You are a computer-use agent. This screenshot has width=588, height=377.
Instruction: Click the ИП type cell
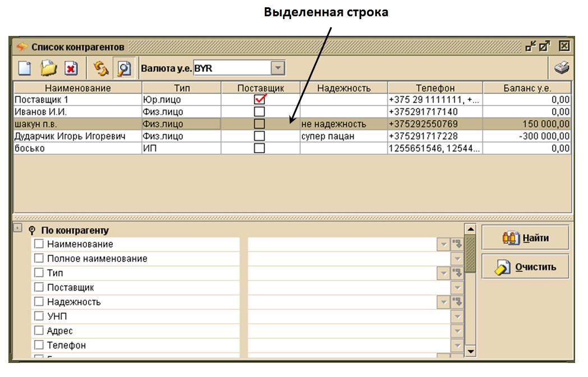(181, 148)
